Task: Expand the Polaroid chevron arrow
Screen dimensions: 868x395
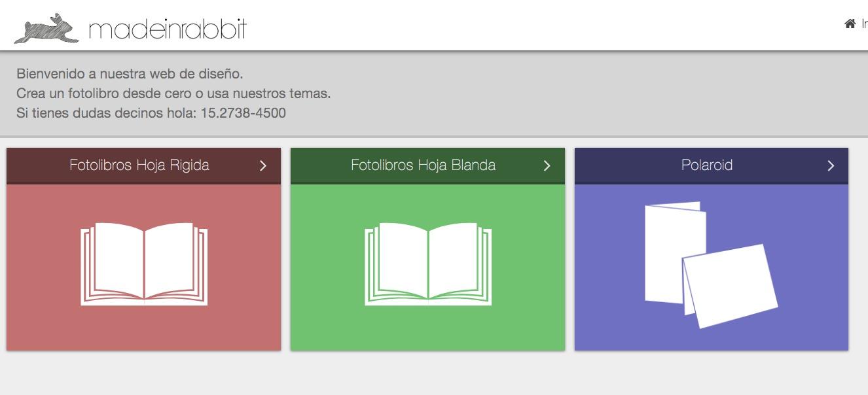Action: point(831,166)
